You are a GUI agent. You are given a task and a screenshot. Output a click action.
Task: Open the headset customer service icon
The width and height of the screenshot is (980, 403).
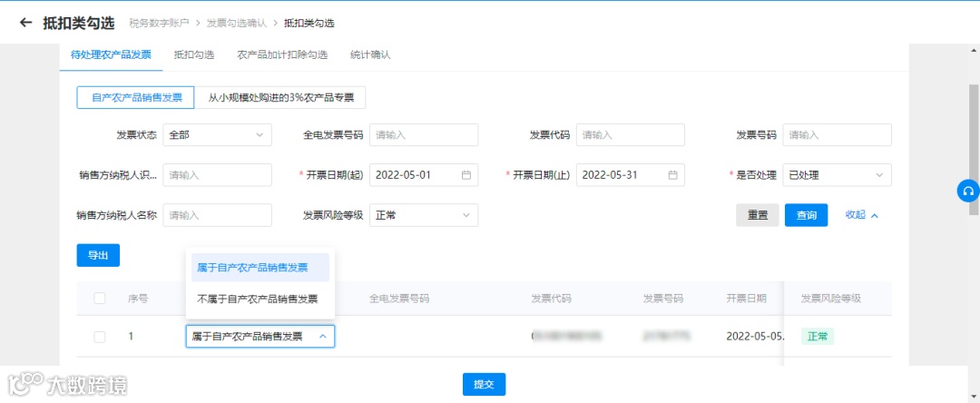pos(968,191)
